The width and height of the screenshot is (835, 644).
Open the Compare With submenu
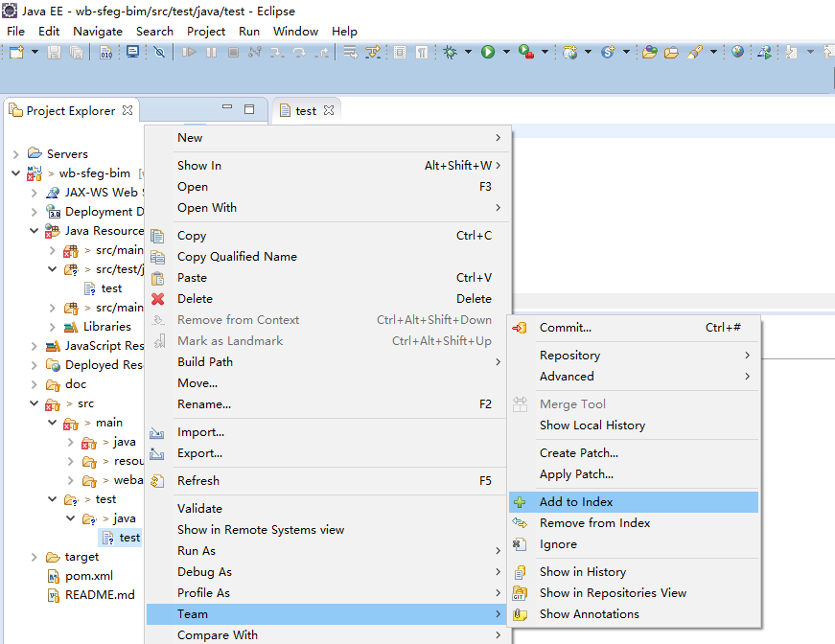(327, 635)
